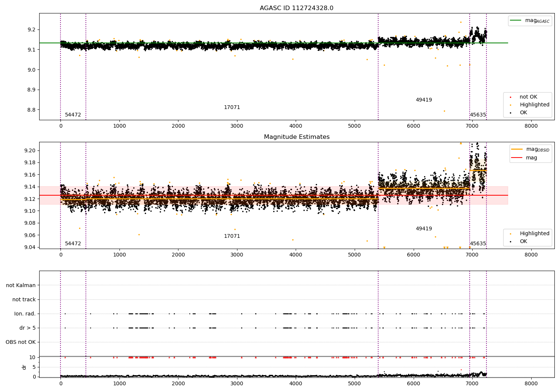This screenshot has width=560, height=392.
Task: Click the 'dr > 5' row label
Action: pos(28,328)
